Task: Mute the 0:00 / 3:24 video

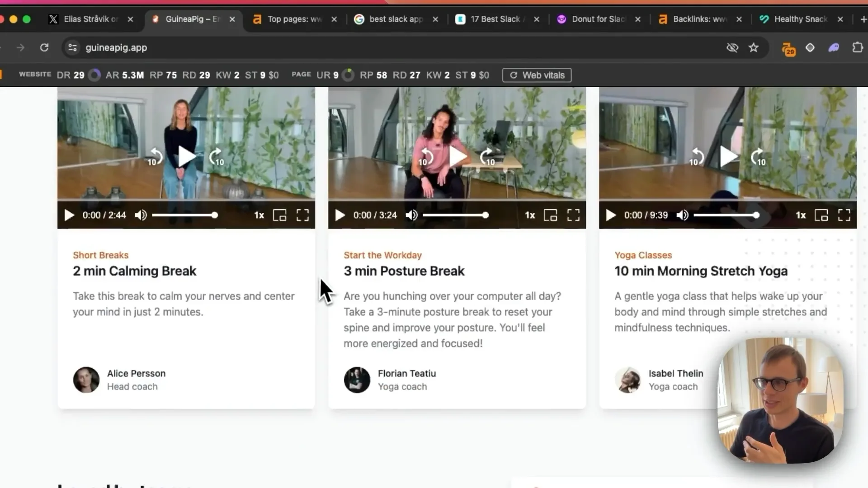Action: pyautogui.click(x=411, y=215)
